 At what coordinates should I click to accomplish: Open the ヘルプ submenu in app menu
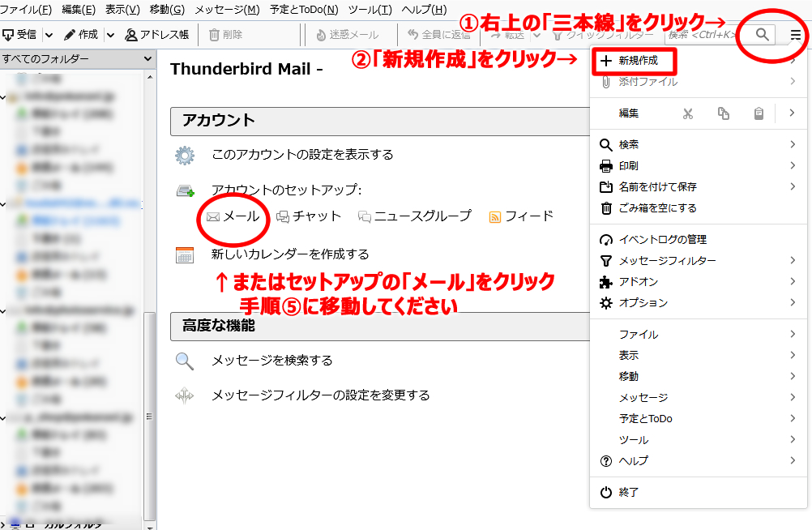tap(698, 460)
